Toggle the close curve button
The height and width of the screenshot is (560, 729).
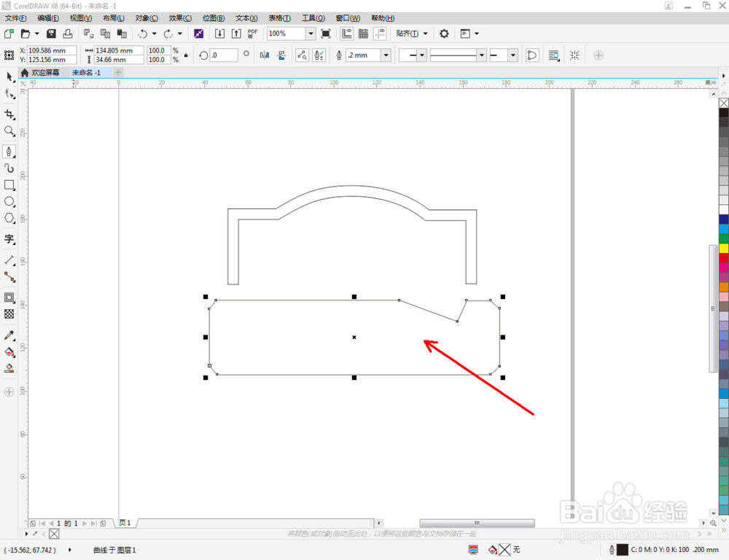coord(532,55)
